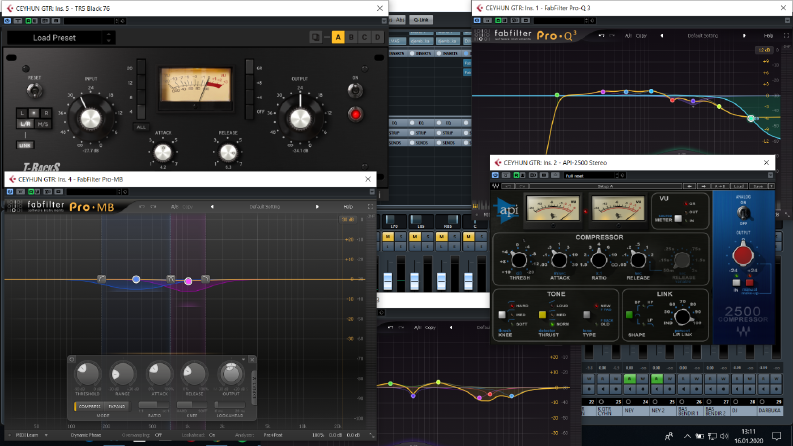Select the blue band node in Pro-MB

tap(136, 279)
